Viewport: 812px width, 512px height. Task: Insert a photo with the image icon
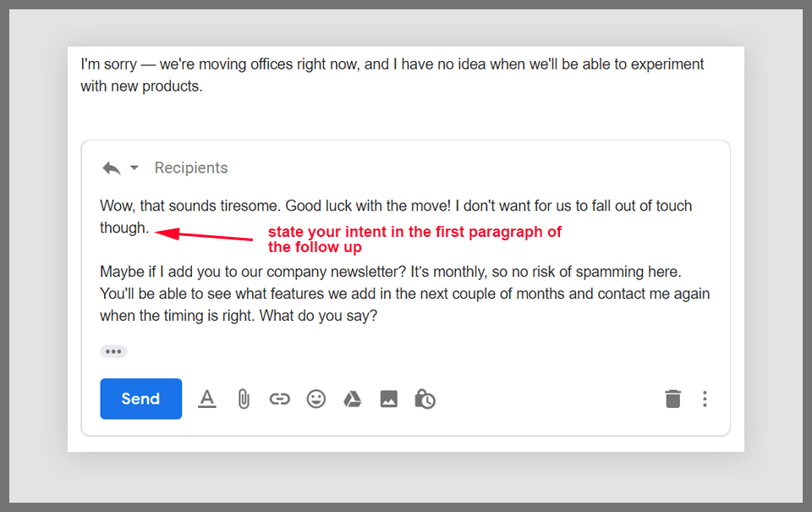[x=388, y=399]
